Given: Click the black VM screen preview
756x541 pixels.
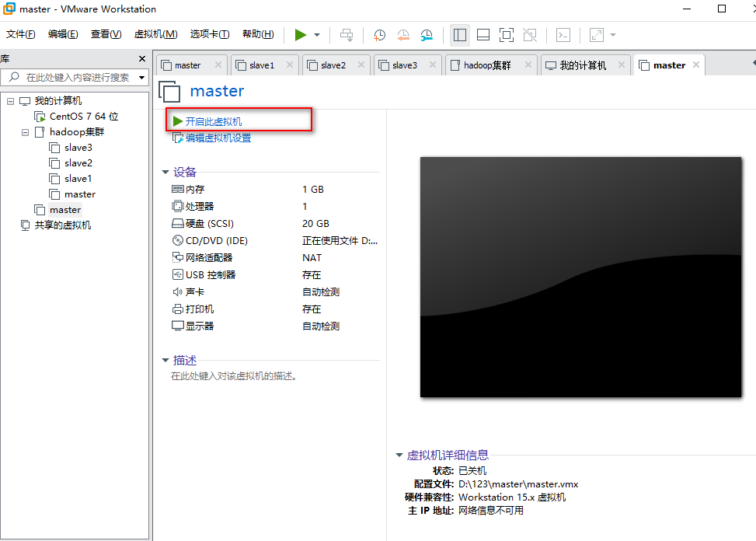Looking at the screenshot, I should click(580, 277).
